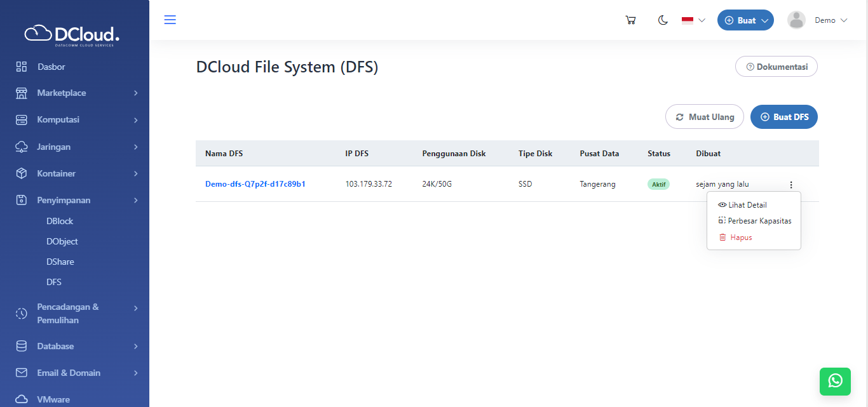Click the Buat DFS button
The width and height of the screenshot is (868, 407).
[x=783, y=117]
